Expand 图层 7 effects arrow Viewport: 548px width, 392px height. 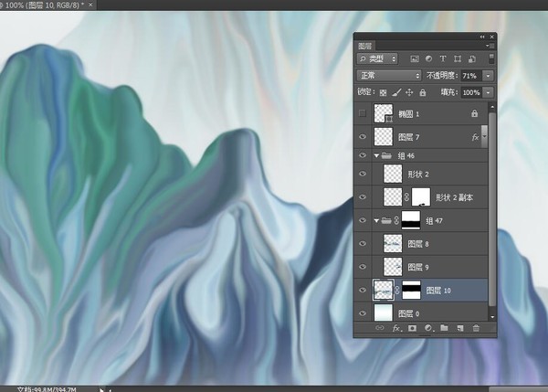click(x=484, y=137)
